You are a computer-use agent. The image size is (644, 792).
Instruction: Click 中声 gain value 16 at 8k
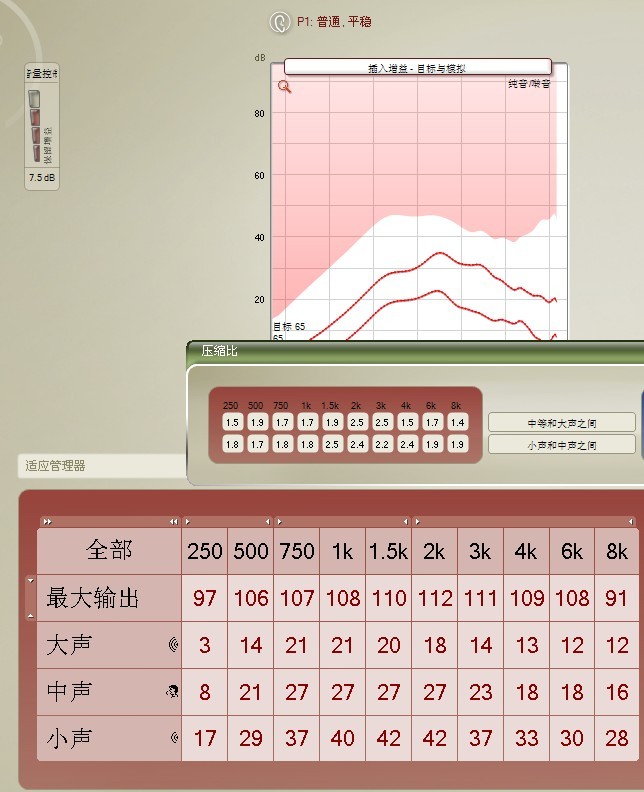pos(617,691)
